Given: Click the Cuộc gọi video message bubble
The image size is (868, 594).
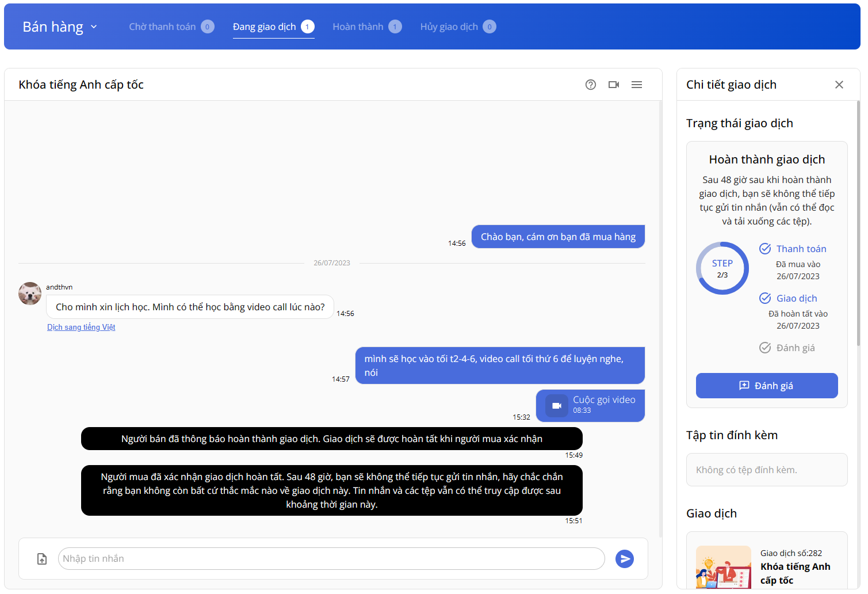Looking at the screenshot, I should click(x=590, y=406).
